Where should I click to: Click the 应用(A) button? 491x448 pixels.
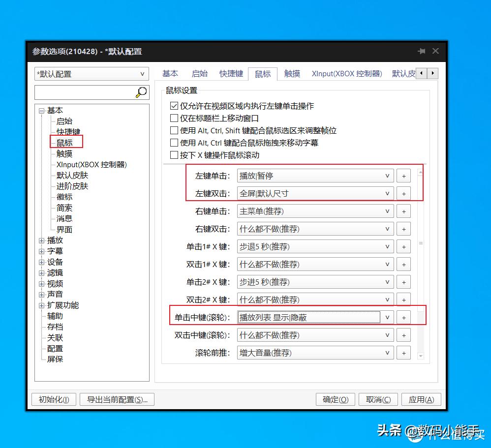(x=421, y=399)
